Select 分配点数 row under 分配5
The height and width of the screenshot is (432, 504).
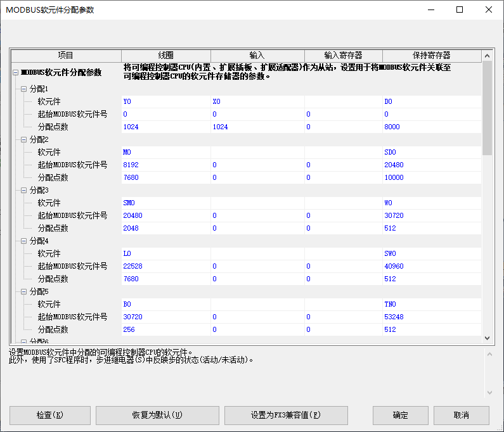point(53,329)
